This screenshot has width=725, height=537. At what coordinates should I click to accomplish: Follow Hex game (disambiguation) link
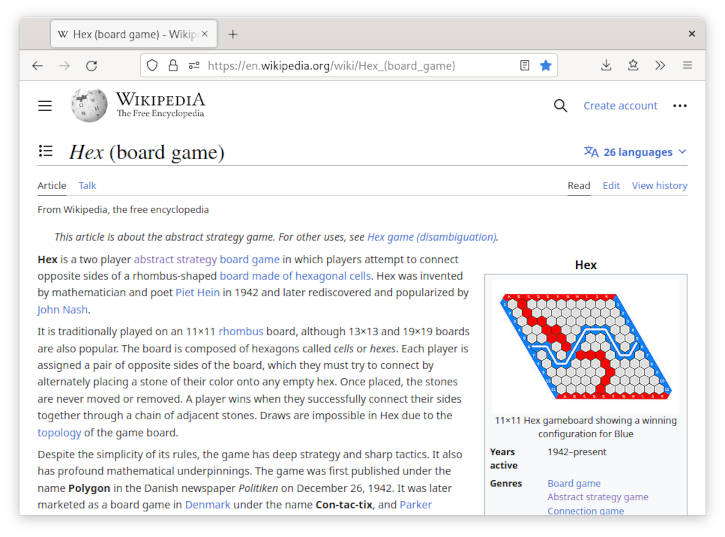432,237
